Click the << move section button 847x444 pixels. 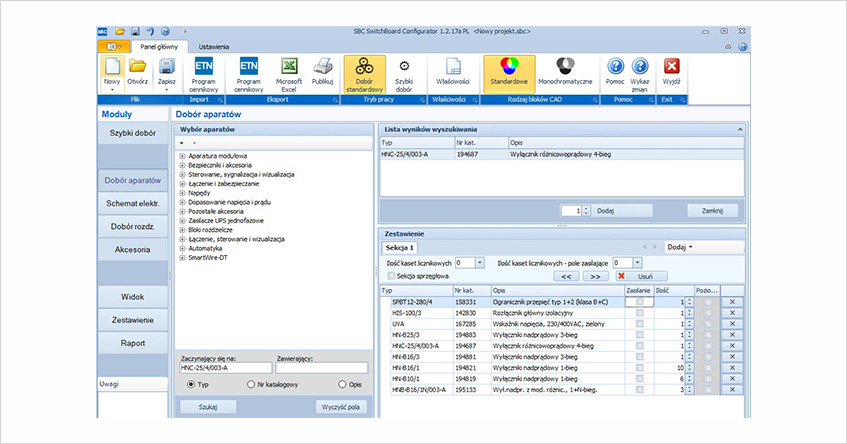(566, 276)
